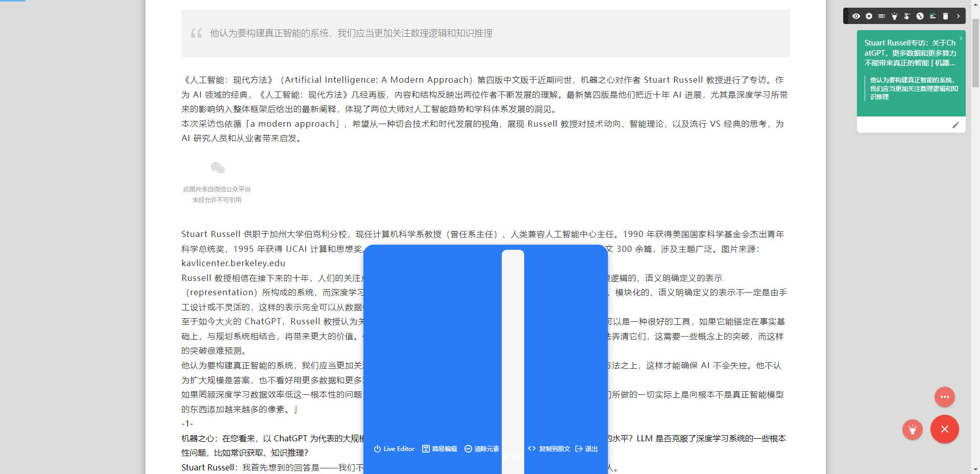Click 复制到原文 copy to original
This screenshot has height=474, width=980.
click(x=549, y=449)
